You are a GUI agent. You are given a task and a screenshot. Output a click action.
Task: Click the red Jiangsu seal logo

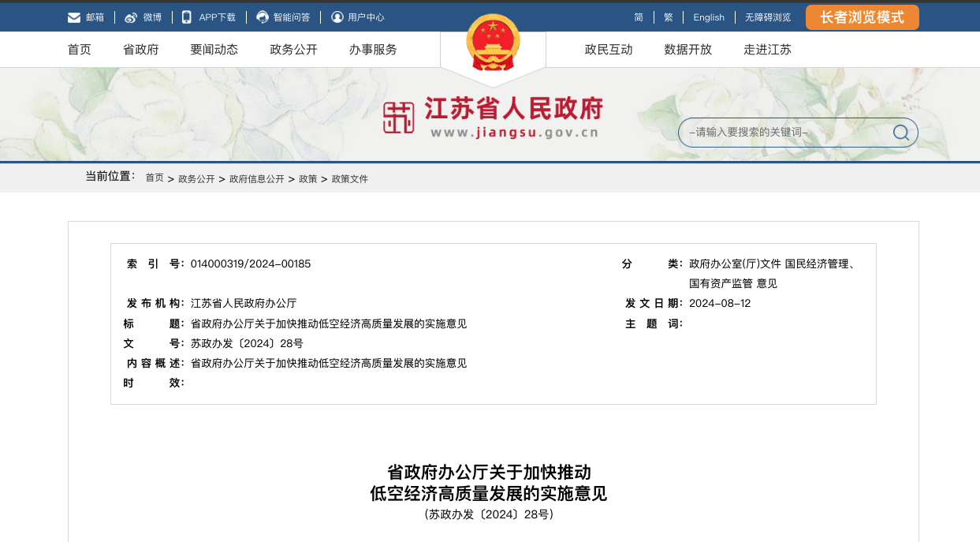[x=399, y=118]
